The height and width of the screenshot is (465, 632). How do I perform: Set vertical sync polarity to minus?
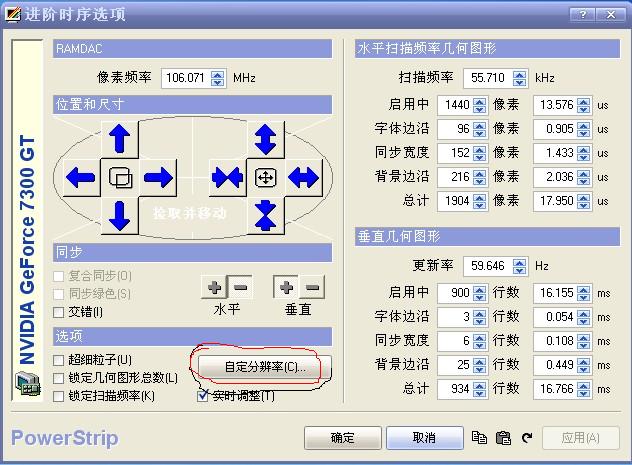pyautogui.click(x=312, y=287)
